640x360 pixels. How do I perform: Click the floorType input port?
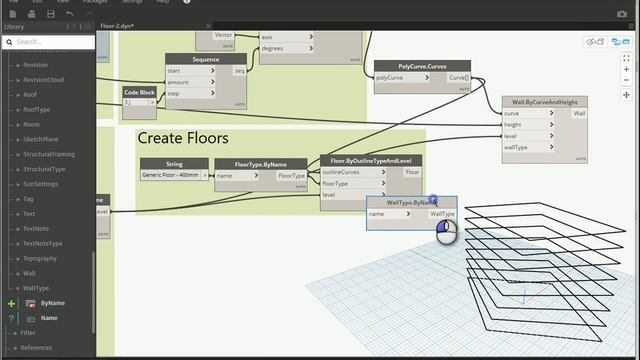[x=353, y=184]
